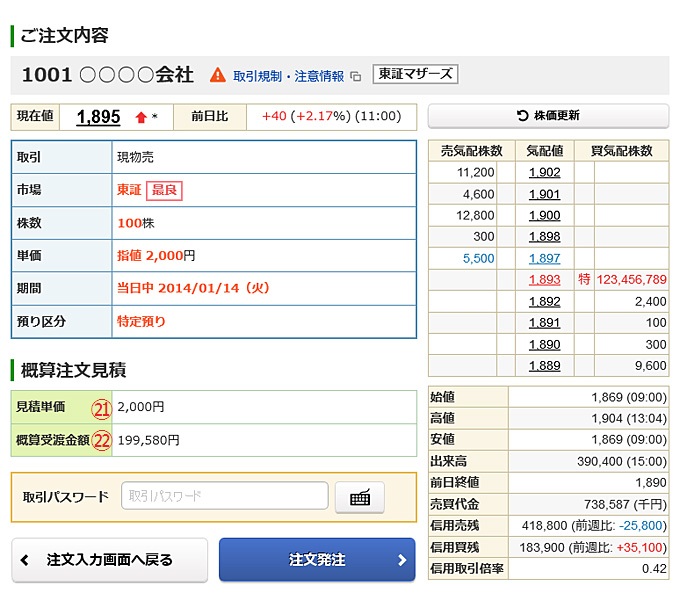The image size is (680, 607).
Task: Open the 取引規制・注意情報 link
Action: [x=288, y=76]
